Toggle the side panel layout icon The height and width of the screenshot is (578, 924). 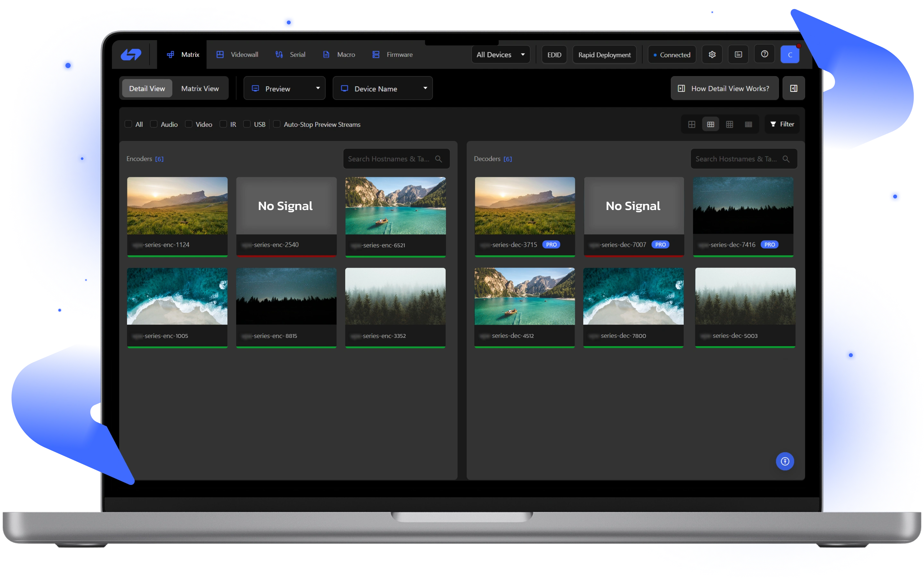[793, 88]
